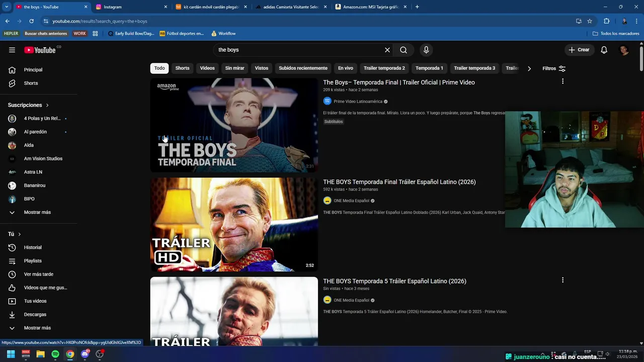Viewport: 644px width, 362px height.
Task: Reload the page in Chrome
Action: [31, 21]
